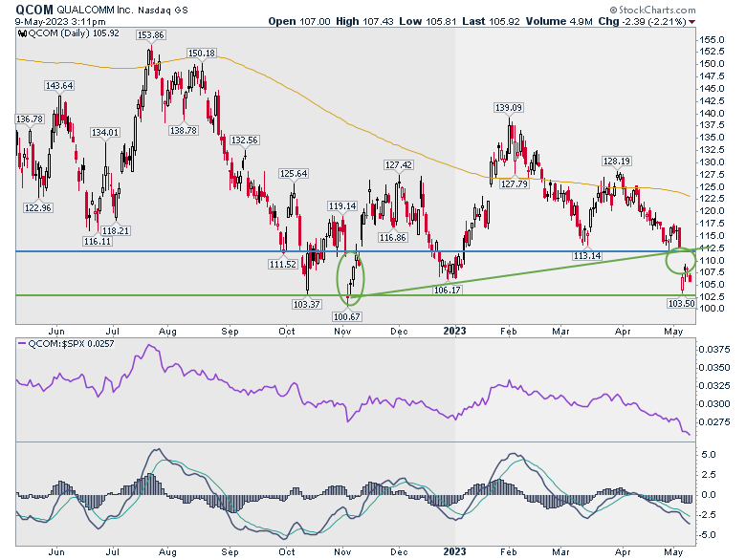Screen dimensions: 746x560
Task: Click the 2023 label on bottom MACD axis
Action: click(x=454, y=552)
